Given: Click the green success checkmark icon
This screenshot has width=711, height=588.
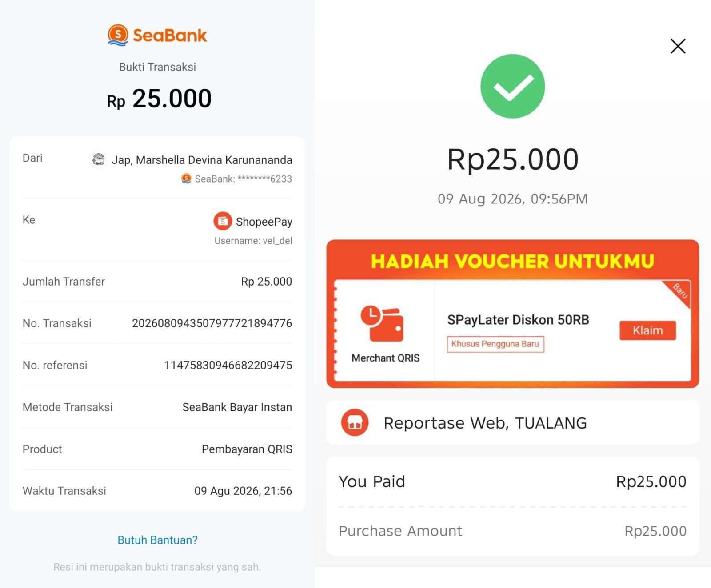Looking at the screenshot, I should pos(512,86).
